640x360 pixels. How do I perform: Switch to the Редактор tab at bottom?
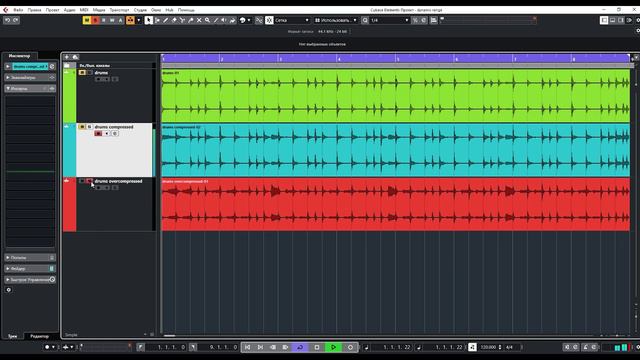(40, 336)
